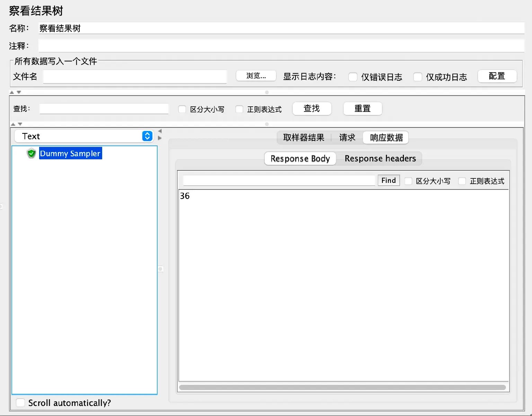532x416 pixels.
Task: Enable the 仅错误日志 checkbox
Action: click(353, 77)
